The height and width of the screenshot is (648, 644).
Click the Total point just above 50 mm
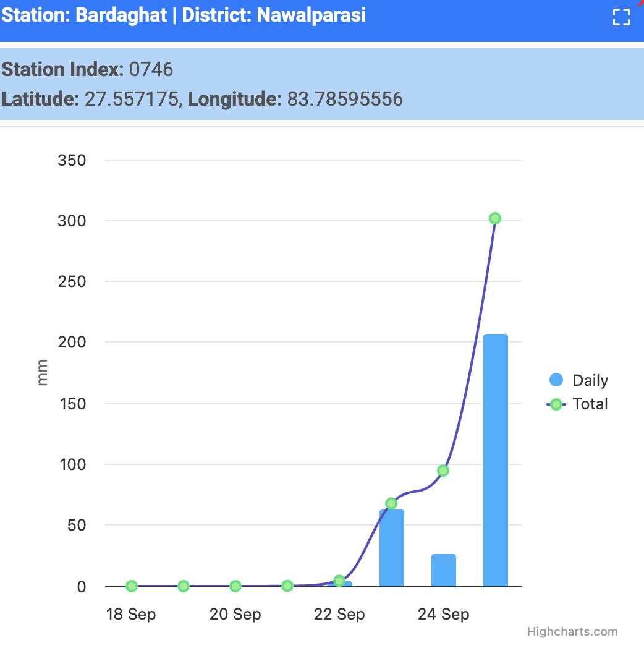pos(391,503)
